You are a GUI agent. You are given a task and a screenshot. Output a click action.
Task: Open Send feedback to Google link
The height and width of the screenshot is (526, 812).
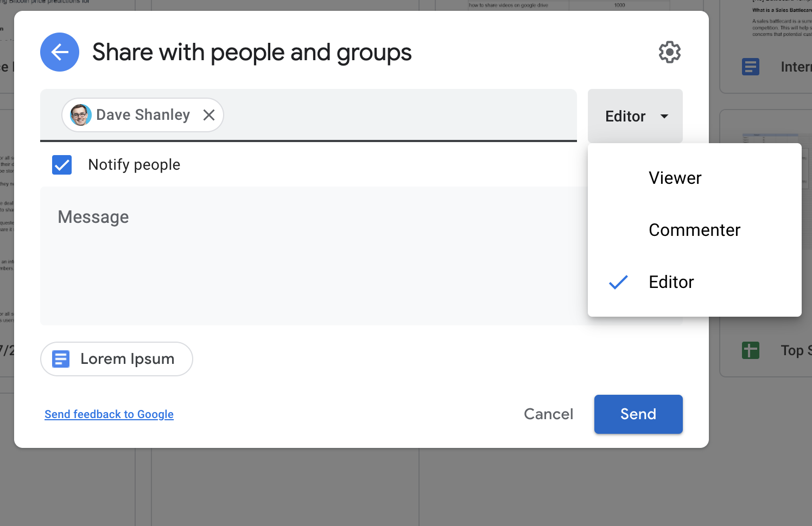pos(109,414)
